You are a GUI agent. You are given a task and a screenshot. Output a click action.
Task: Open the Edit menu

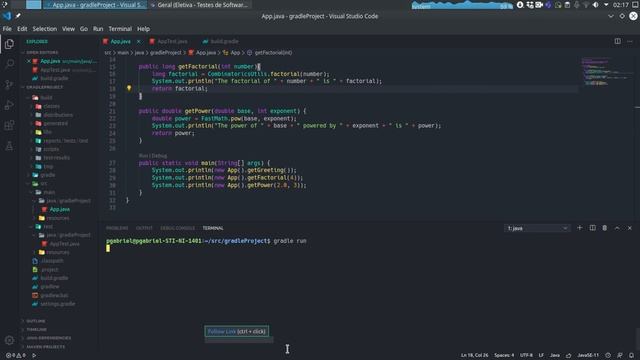tap(22, 29)
